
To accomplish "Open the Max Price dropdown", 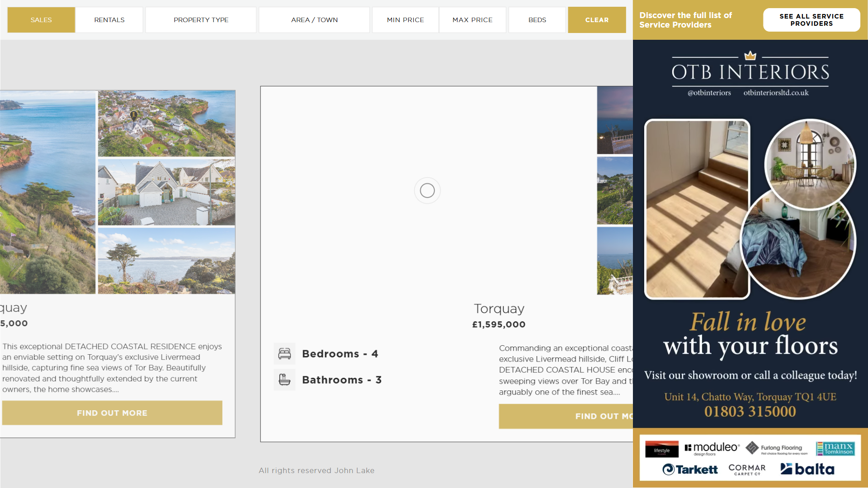I will [x=472, y=20].
